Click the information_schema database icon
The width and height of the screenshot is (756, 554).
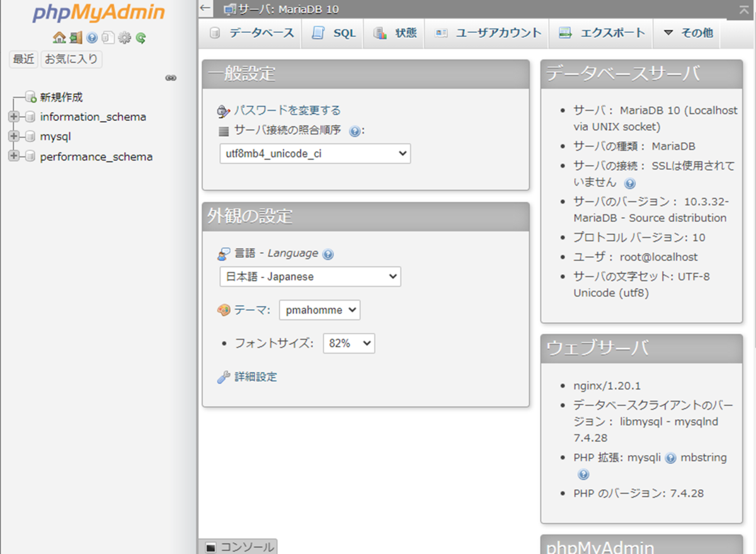point(30,117)
